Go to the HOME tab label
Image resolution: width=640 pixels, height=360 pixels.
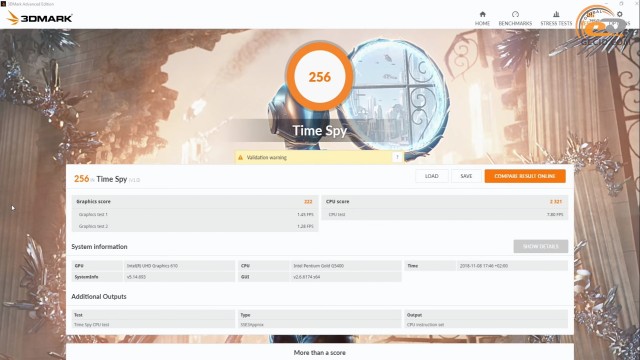482,24
